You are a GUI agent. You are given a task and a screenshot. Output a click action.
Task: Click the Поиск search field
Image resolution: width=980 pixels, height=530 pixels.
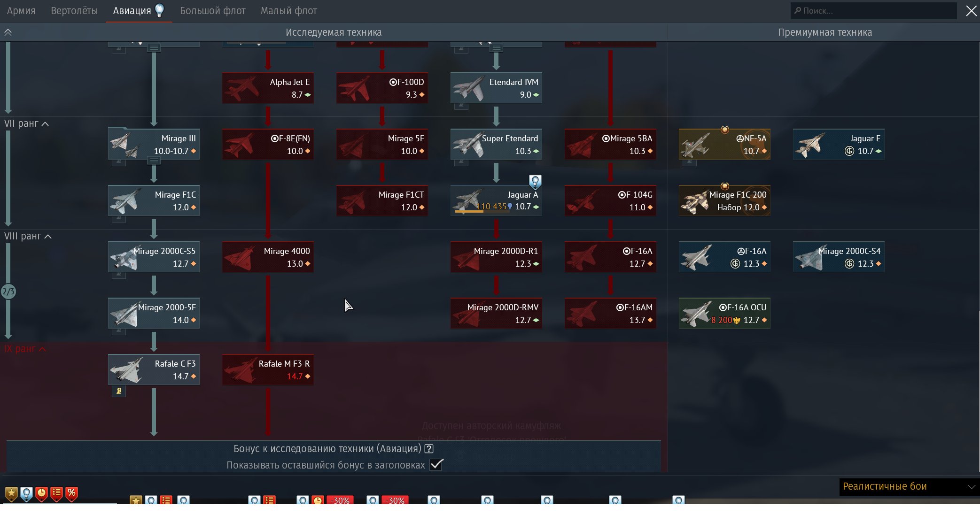point(874,11)
